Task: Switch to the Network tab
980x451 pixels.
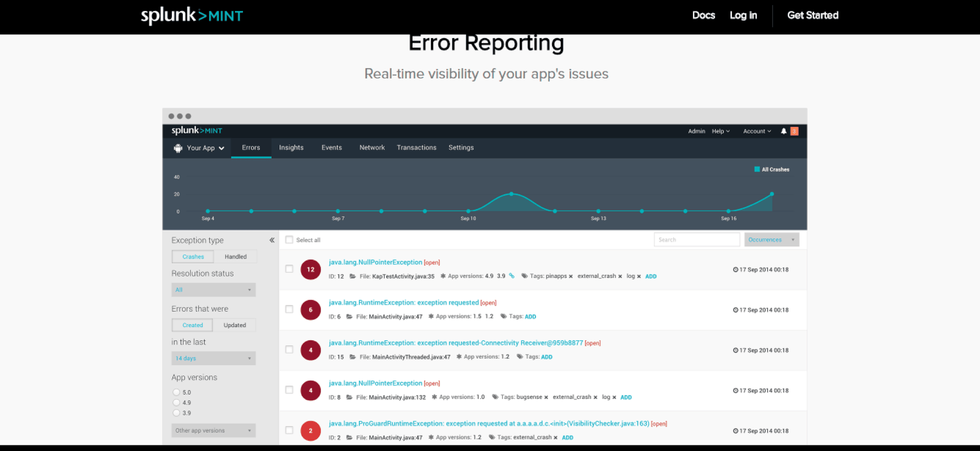Action: point(372,148)
